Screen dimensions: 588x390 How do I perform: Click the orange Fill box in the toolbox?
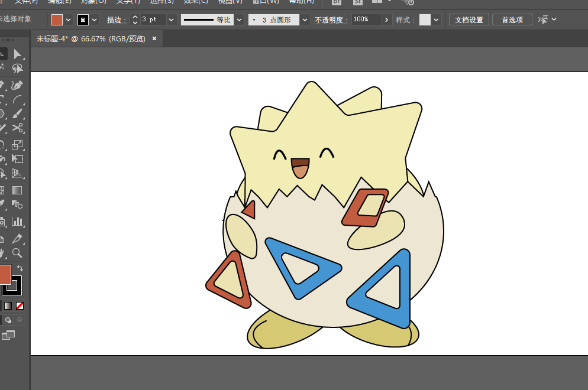(5, 274)
